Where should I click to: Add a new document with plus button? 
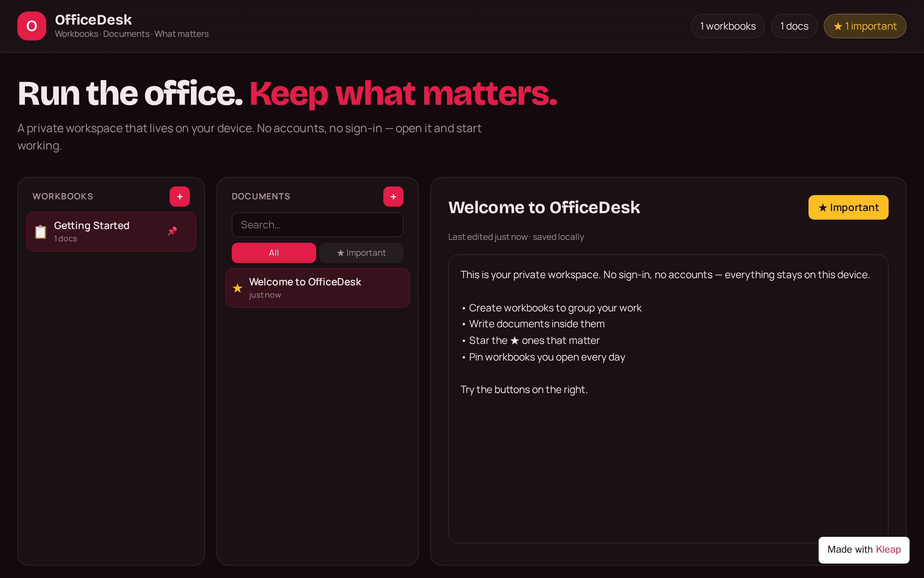tap(393, 197)
